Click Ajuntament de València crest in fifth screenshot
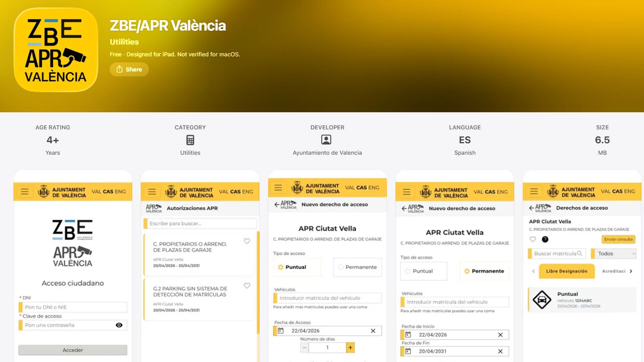Image resolution: width=644 pixels, height=362 pixels. pos(553,191)
